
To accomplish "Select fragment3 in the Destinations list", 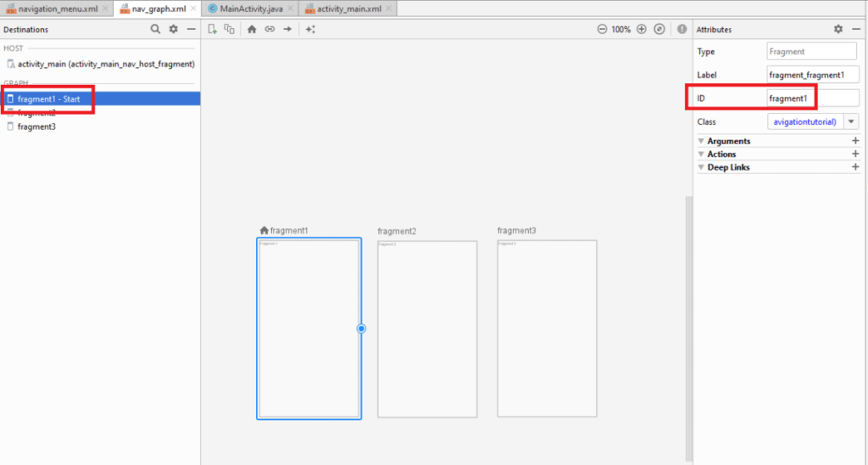I will click(x=36, y=126).
